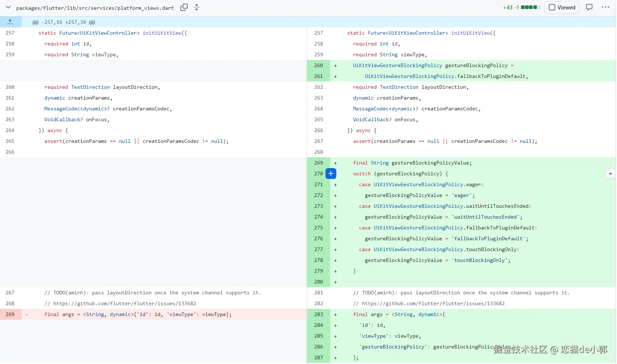Viewport: 617px width, 364px height.
Task: Select added line number 260 on the right
Action: tap(319, 65)
